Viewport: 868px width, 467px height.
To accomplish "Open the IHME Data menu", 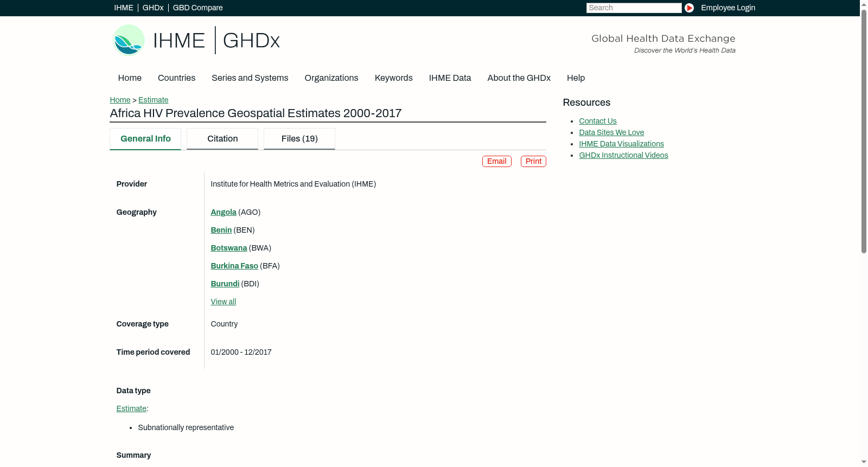I will [x=450, y=78].
